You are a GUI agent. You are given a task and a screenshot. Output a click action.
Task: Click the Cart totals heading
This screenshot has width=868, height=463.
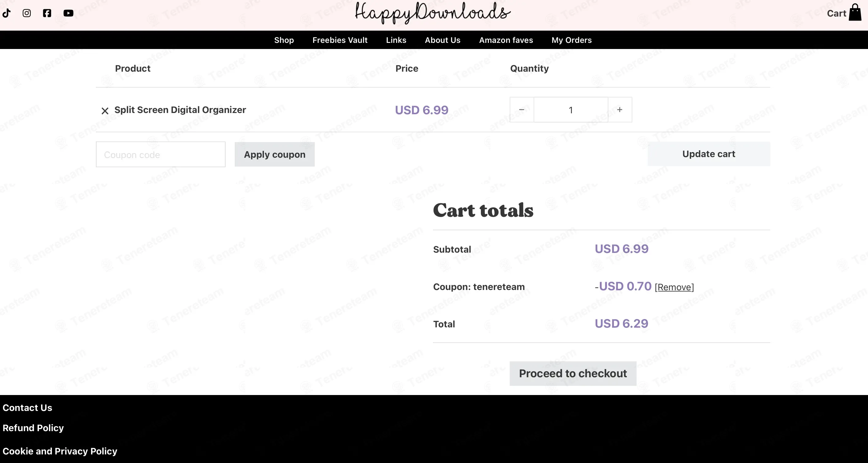coord(483,210)
